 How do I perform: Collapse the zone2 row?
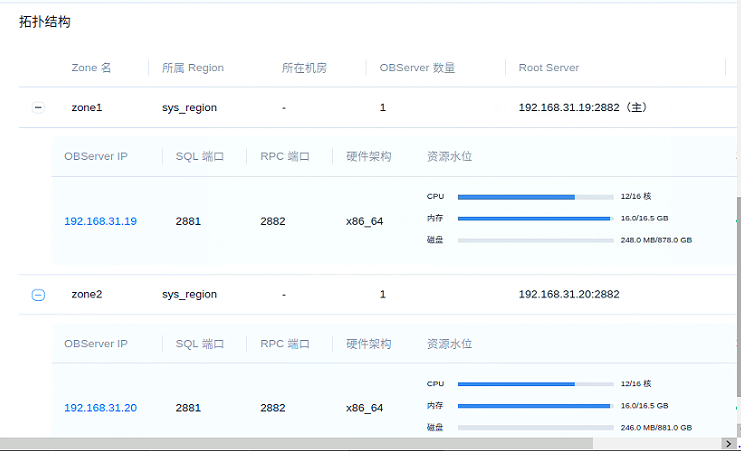(x=38, y=295)
